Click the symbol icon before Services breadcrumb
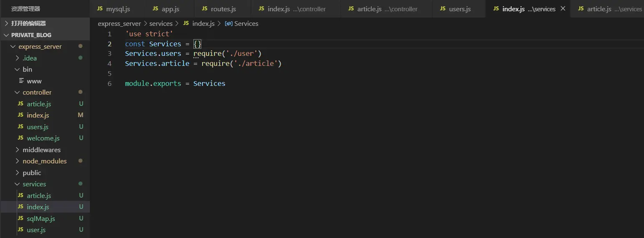Viewport: 644px width, 238px height. 228,24
